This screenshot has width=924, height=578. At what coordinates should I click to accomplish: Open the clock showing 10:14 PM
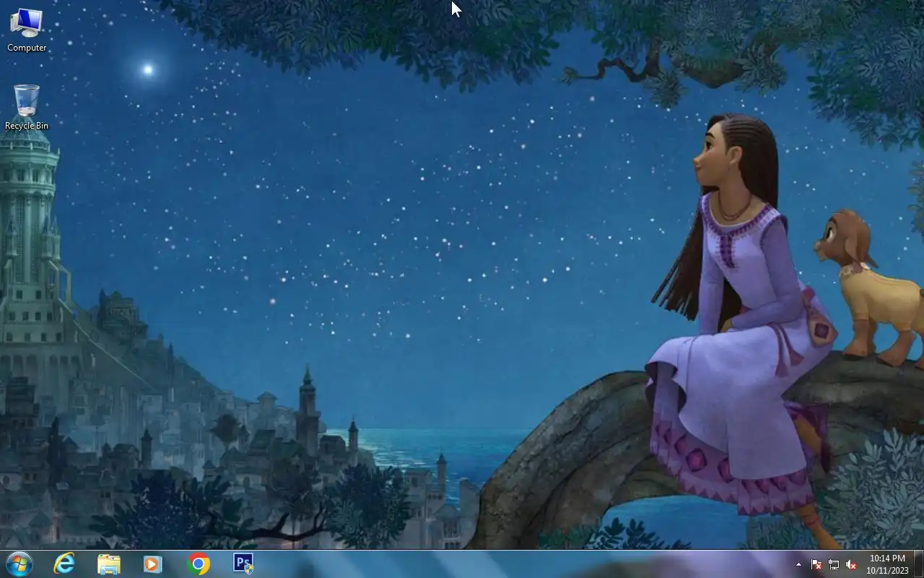click(887, 564)
